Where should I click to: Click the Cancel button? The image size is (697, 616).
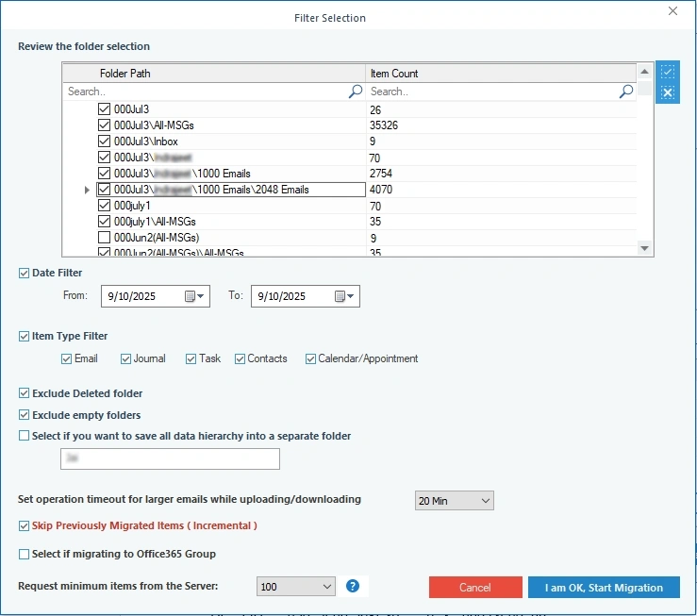[x=475, y=588]
